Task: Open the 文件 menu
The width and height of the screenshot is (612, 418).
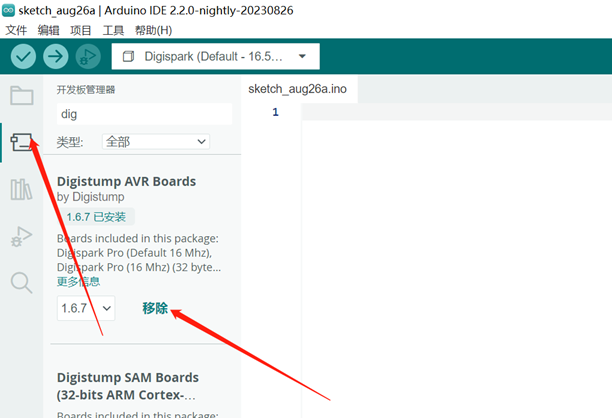Action: (16, 30)
